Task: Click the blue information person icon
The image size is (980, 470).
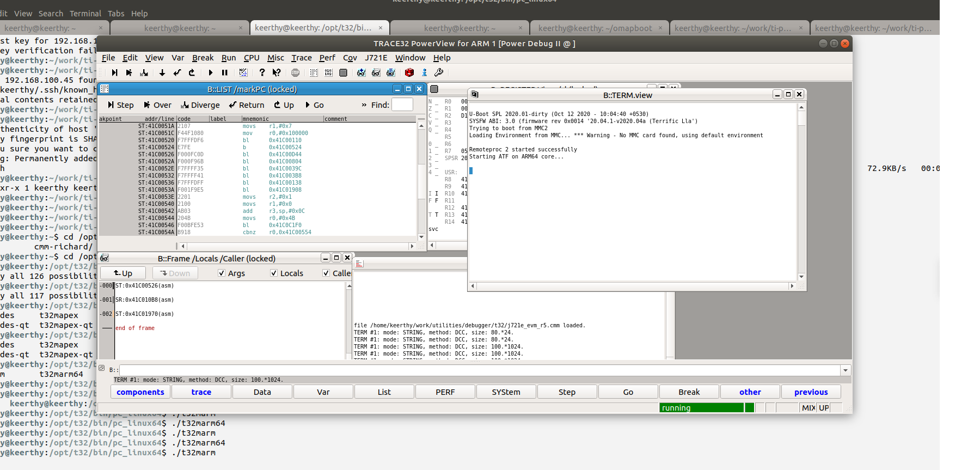Action: pyautogui.click(x=425, y=72)
